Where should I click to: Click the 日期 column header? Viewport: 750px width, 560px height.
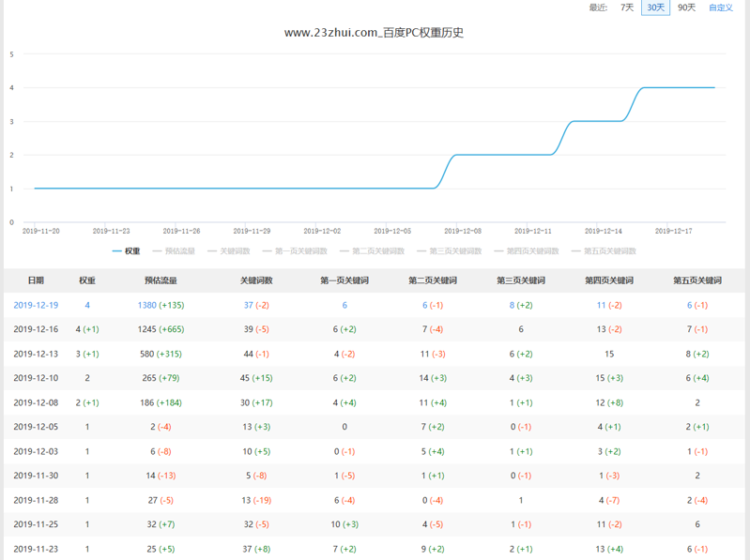(36, 280)
